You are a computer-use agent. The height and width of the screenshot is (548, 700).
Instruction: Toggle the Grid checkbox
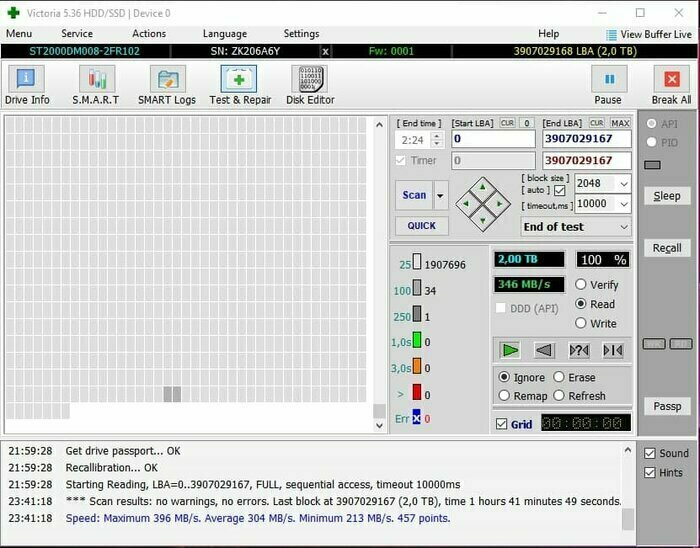(x=501, y=424)
